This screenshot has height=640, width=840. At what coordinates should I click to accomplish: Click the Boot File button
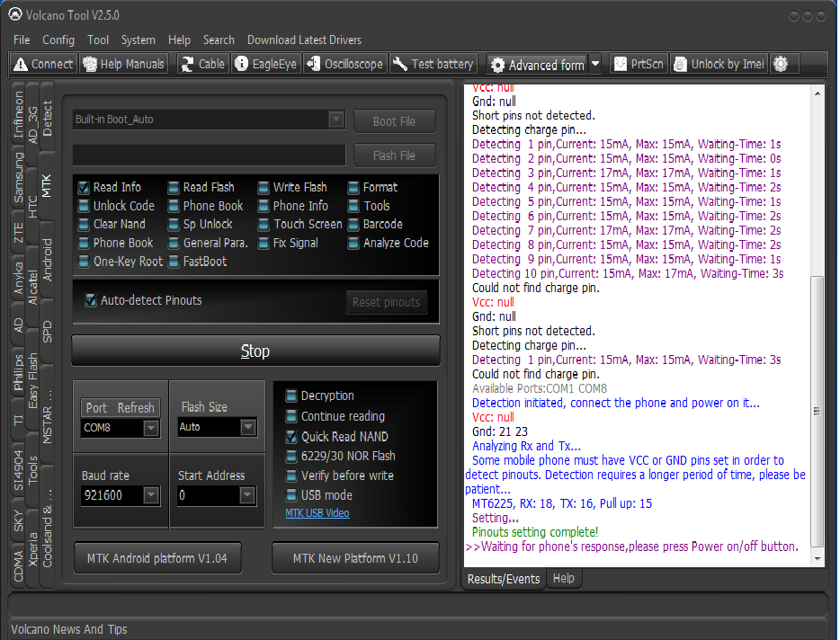click(x=394, y=121)
